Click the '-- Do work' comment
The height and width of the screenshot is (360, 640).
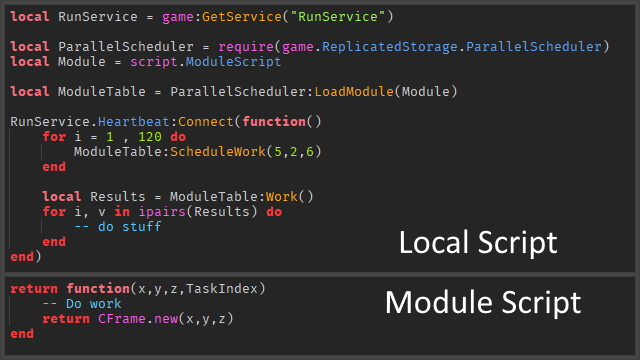click(x=82, y=304)
